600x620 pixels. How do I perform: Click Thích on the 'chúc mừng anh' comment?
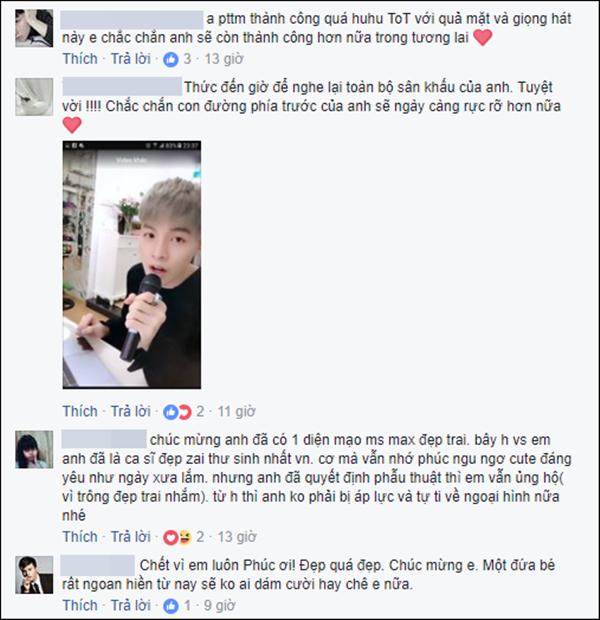80,537
